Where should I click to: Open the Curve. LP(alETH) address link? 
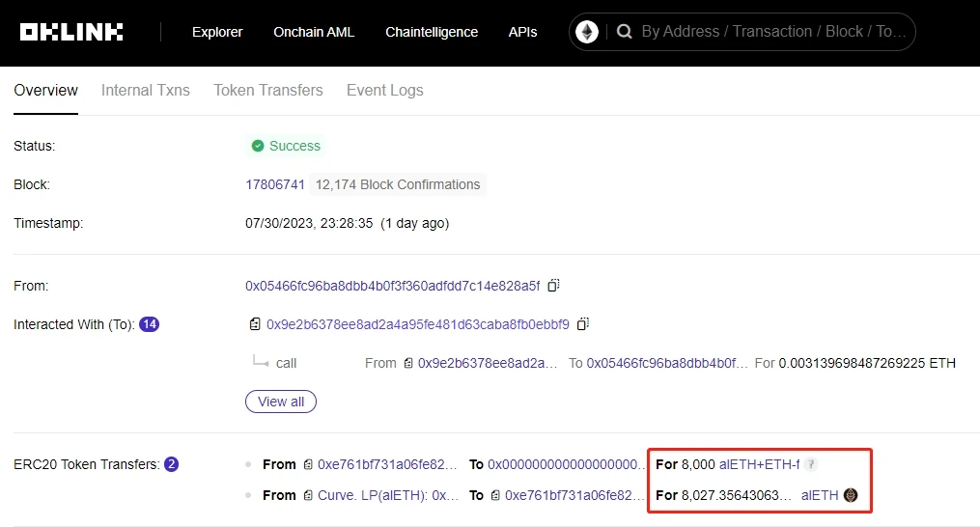click(x=388, y=495)
